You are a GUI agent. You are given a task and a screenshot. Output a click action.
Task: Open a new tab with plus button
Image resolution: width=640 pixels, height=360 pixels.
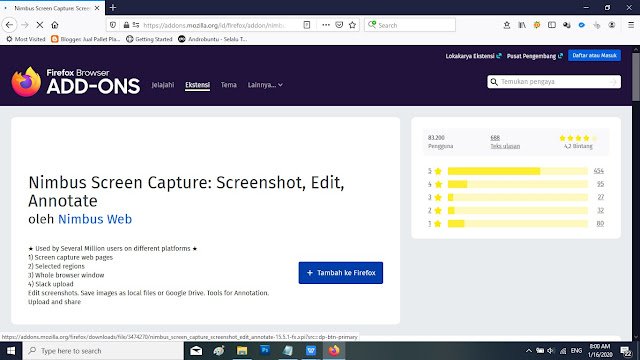click(113, 7)
